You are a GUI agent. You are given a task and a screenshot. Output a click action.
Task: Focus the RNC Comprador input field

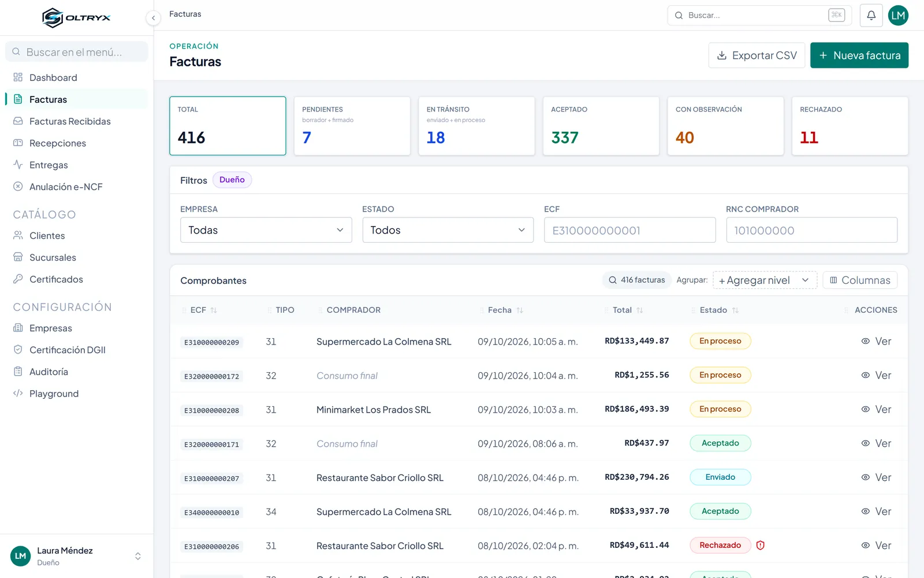[812, 230]
